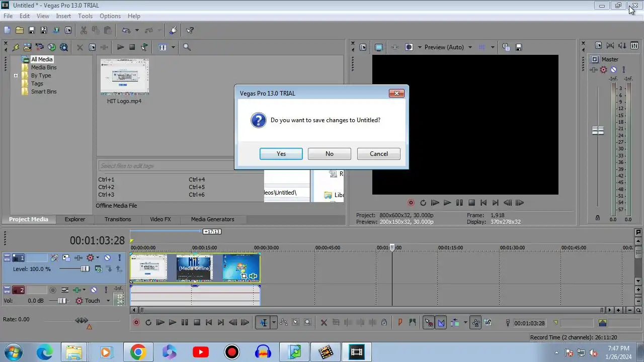Viewport: 644px width, 362px height.
Task: Click Insert Marker icon in timeline toolbar
Action: [x=400, y=323]
